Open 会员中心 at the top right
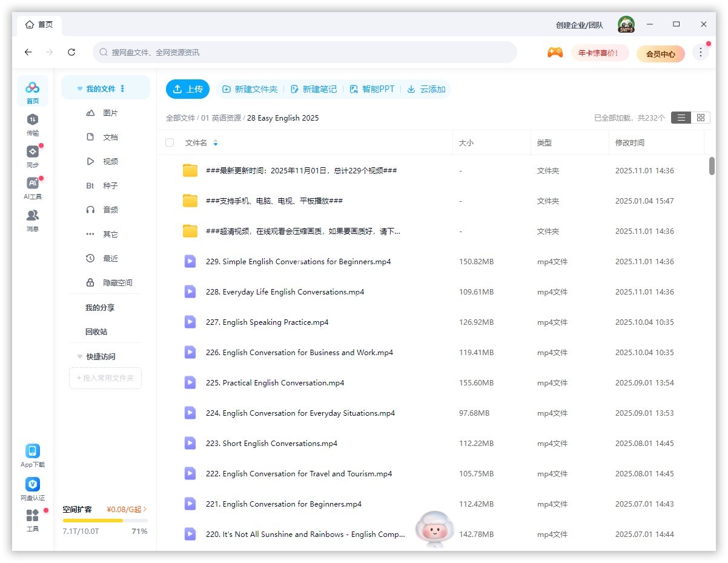Image resolution: width=728 pixels, height=563 pixels. pyautogui.click(x=660, y=54)
